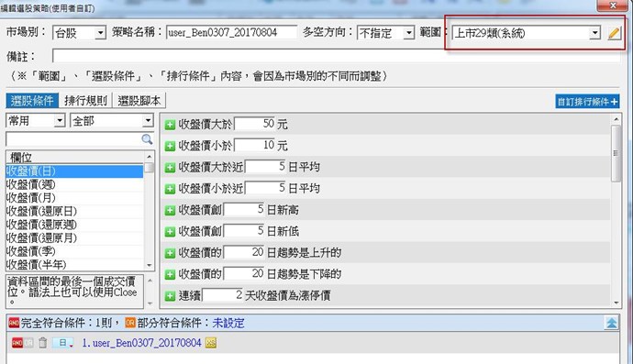Click the conditions list scrollbar thumb
Image resolution: width=633 pixels, height=364 pixels.
[x=616, y=153]
